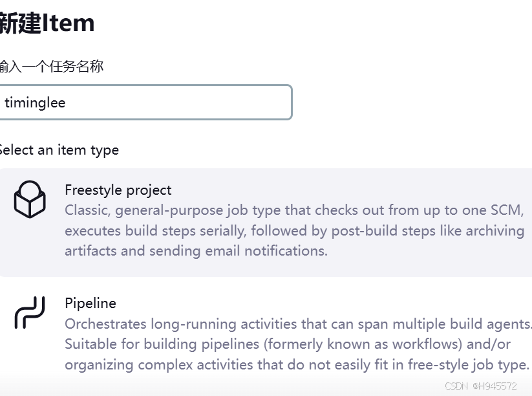Viewport: 532px width, 396px height.
Task: Click 'Orchestrates long-running activities' description line
Action: (298, 324)
